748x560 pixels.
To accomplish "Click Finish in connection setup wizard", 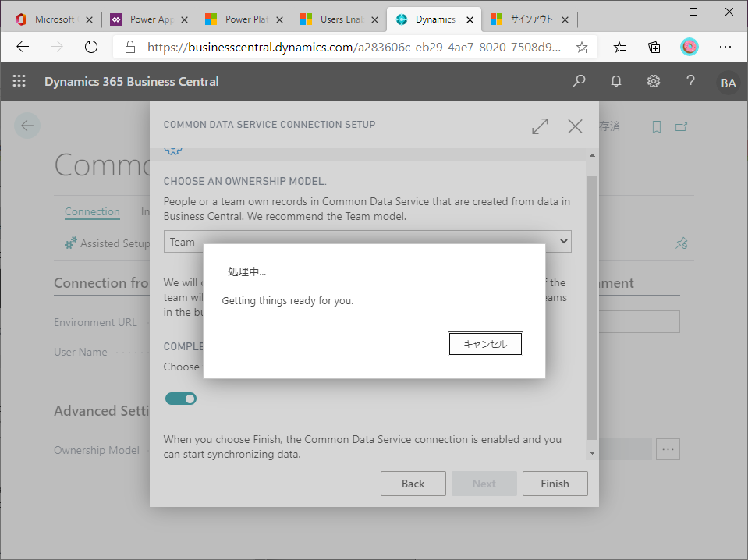I will (555, 484).
